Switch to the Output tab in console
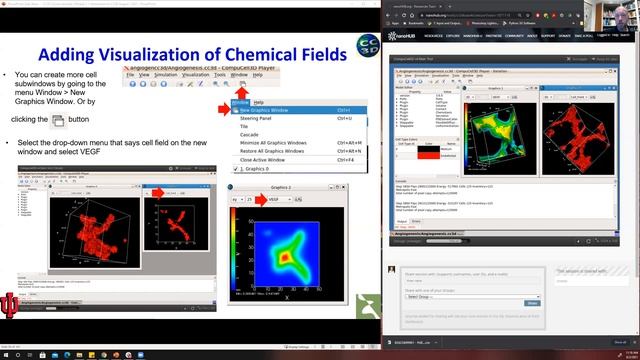The width and height of the screenshot is (640, 360). [402, 221]
